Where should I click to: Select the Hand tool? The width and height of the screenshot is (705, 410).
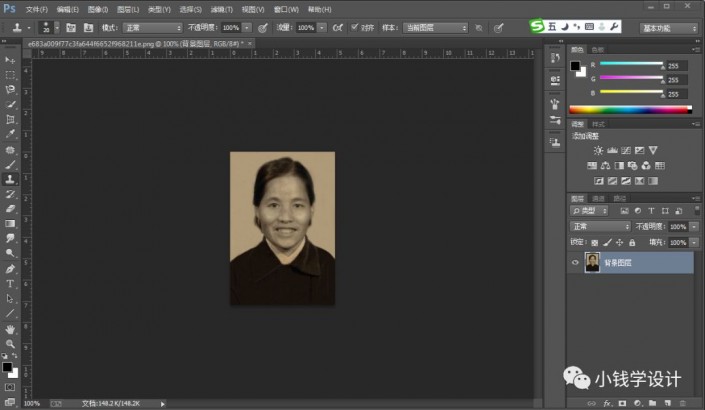pos(10,329)
